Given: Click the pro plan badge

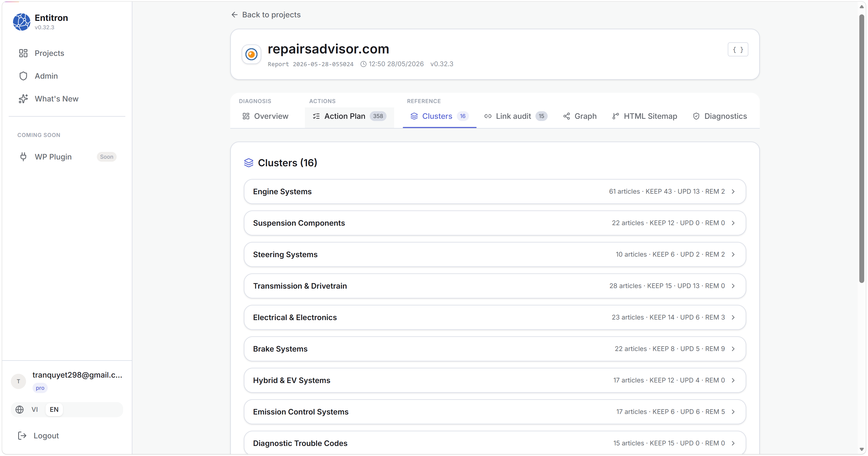Looking at the screenshot, I should [x=40, y=388].
